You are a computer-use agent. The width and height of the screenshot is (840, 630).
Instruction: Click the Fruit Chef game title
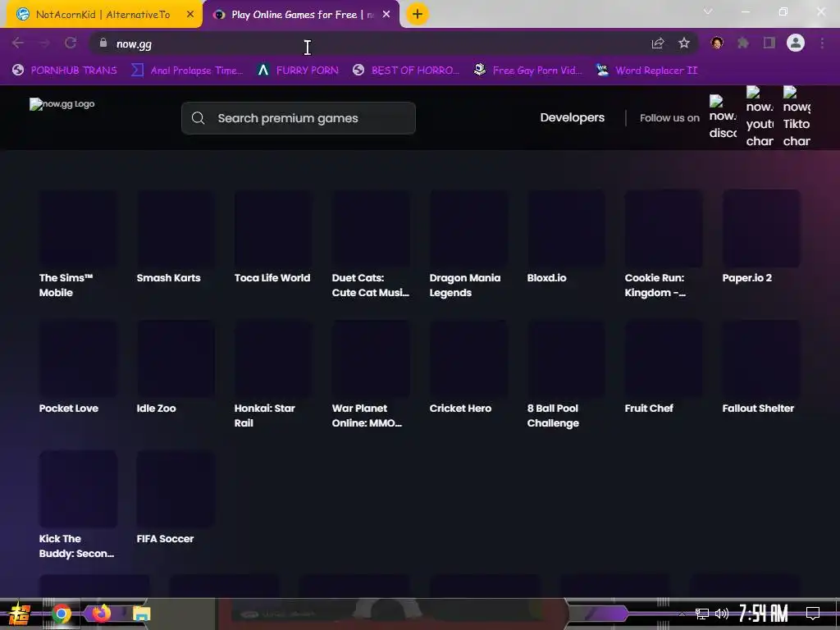649,409
